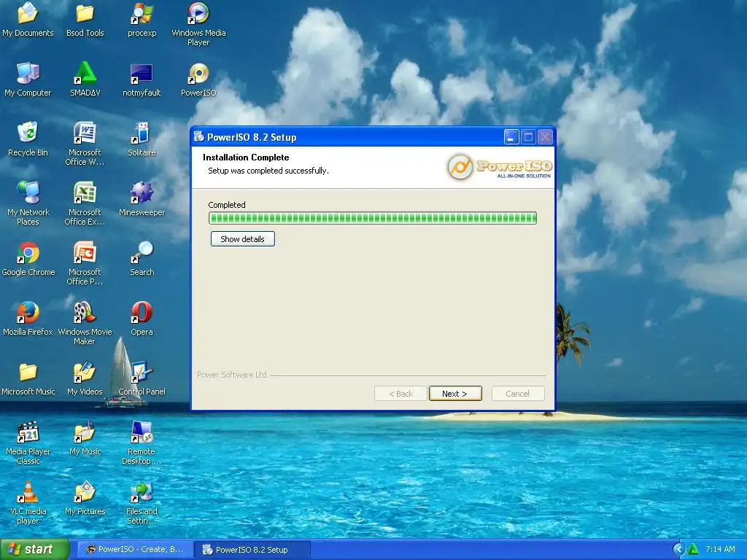Minimize the PowerISO 8.2 Setup window
747x560 pixels.
(x=511, y=137)
